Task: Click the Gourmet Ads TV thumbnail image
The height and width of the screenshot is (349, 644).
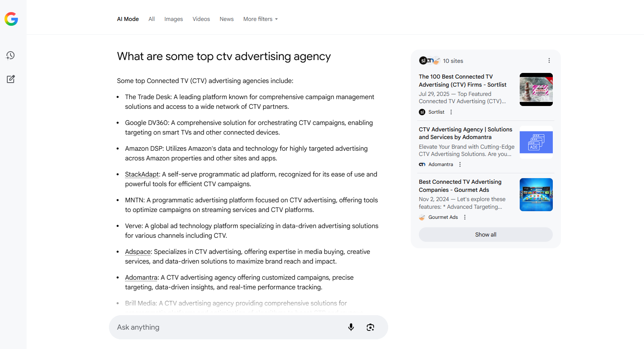Action: [536, 195]
